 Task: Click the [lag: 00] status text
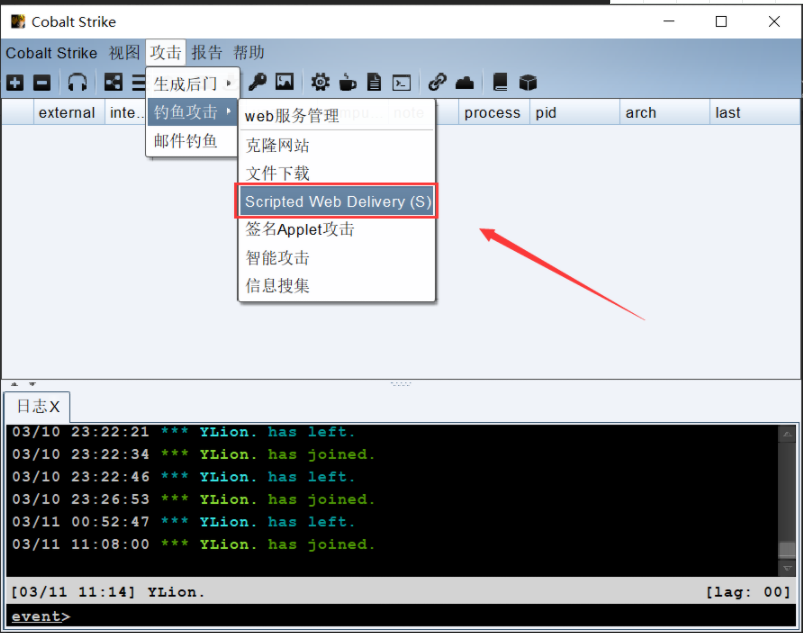click(x=748, y=592)
